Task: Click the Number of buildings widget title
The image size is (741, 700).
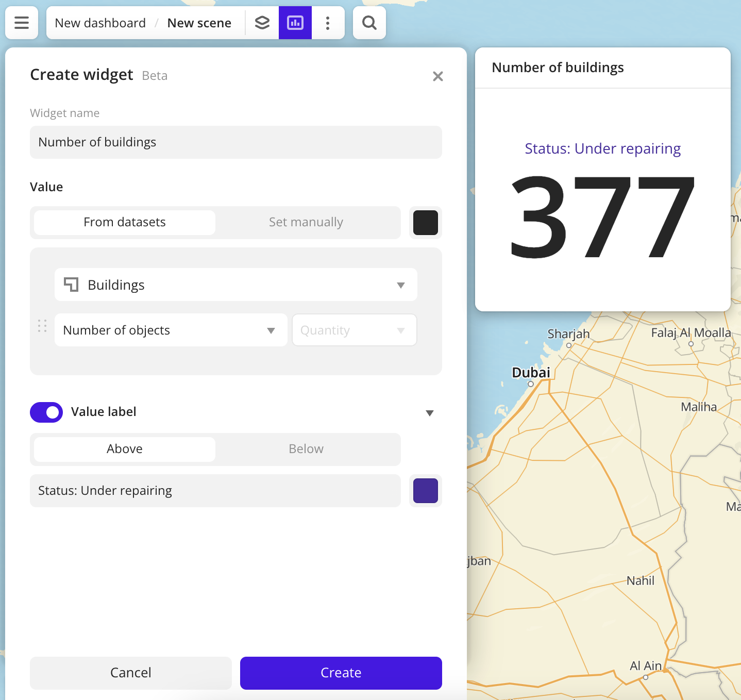Action: [x=558, y=68]
